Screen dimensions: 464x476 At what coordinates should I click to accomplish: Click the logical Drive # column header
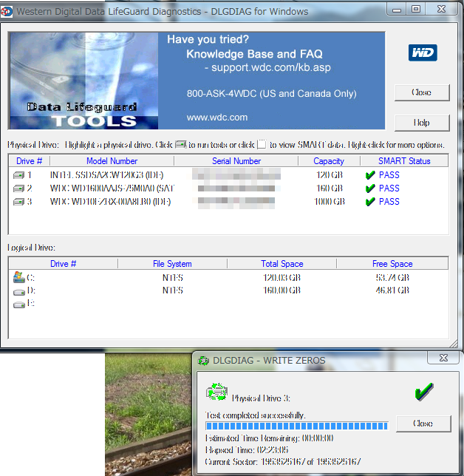click(63, 264)
